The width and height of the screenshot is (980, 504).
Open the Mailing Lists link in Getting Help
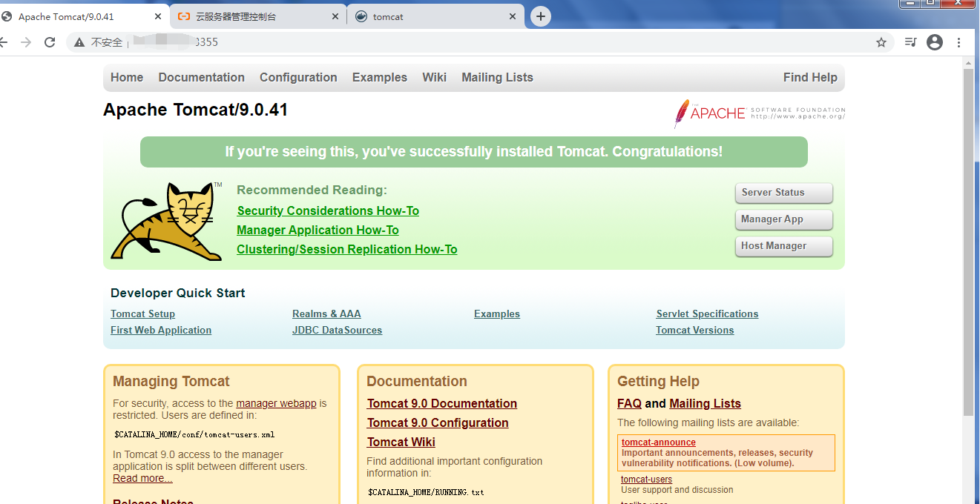coord(705,404)
